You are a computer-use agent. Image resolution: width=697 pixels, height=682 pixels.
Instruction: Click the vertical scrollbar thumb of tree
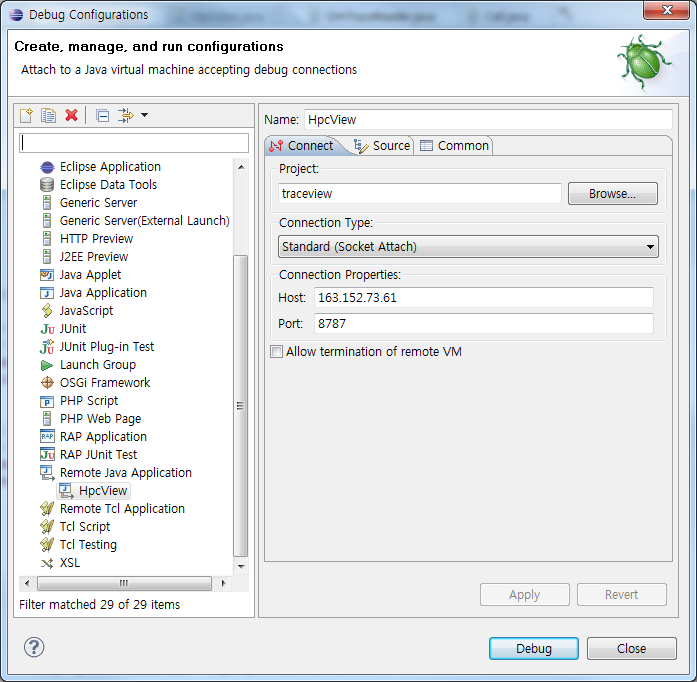[x=241, y=406]
